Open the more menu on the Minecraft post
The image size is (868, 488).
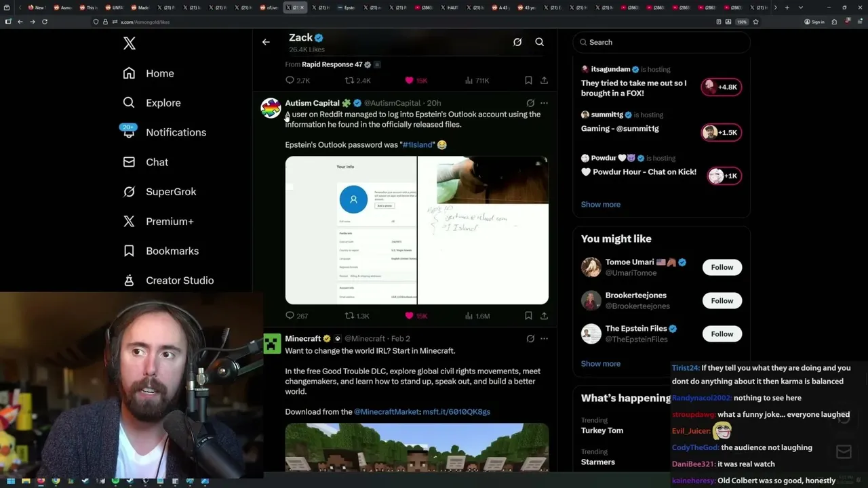coord(544,338)
